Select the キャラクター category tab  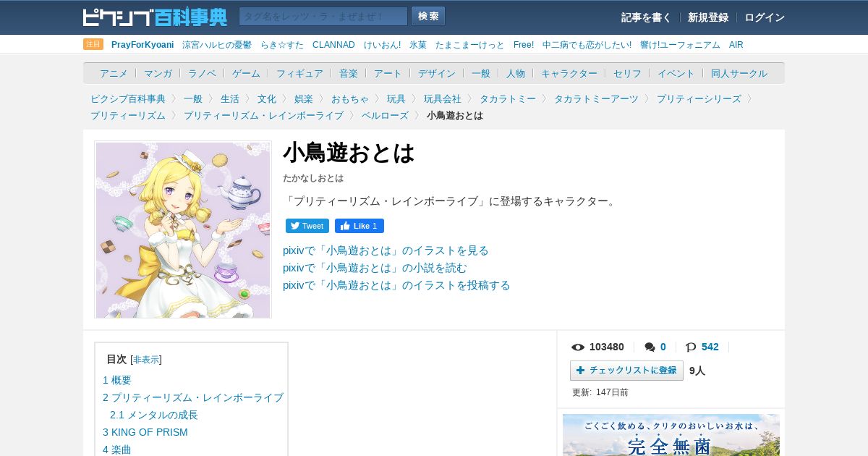point(569,73)
